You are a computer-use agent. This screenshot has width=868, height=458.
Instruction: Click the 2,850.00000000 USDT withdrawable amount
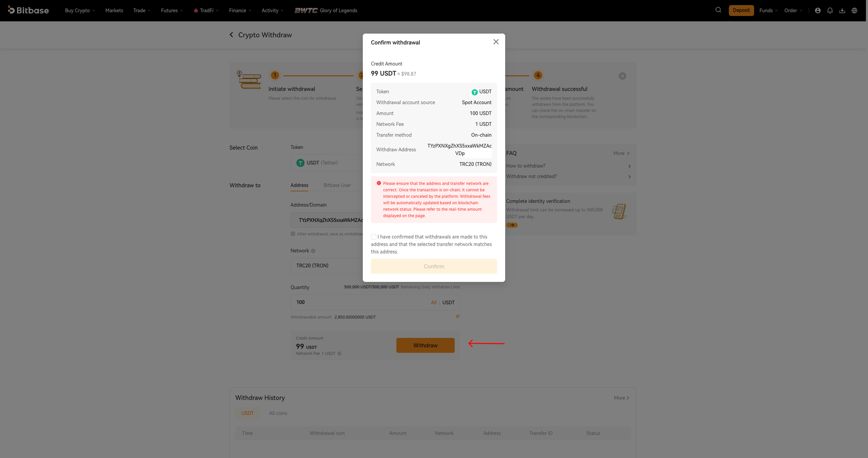(355, 317)
